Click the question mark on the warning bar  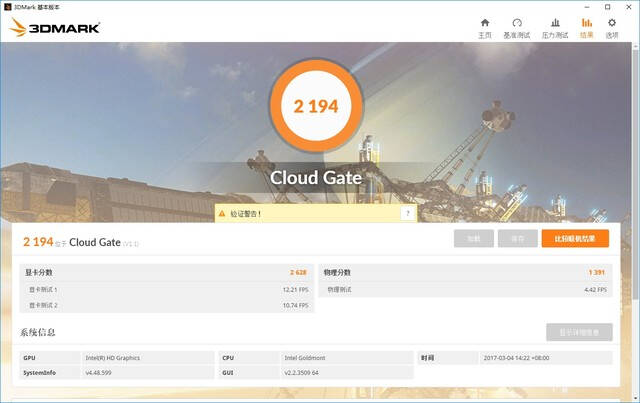click(407, 213)
